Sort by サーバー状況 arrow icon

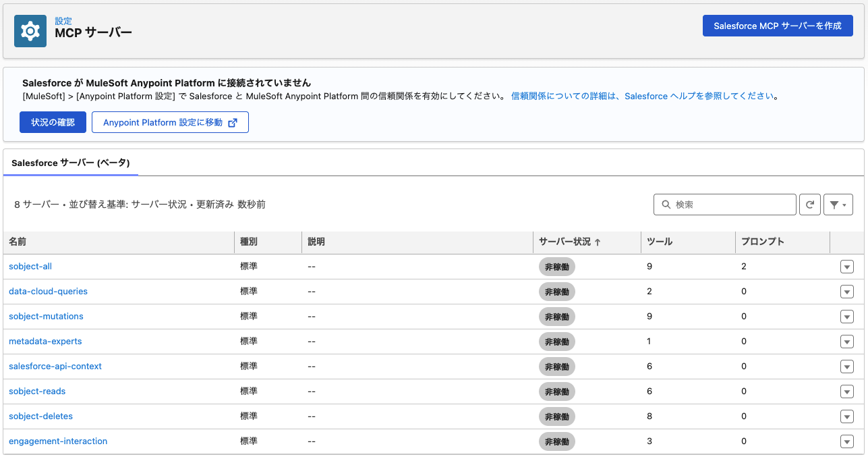click(x=598, y=242)
